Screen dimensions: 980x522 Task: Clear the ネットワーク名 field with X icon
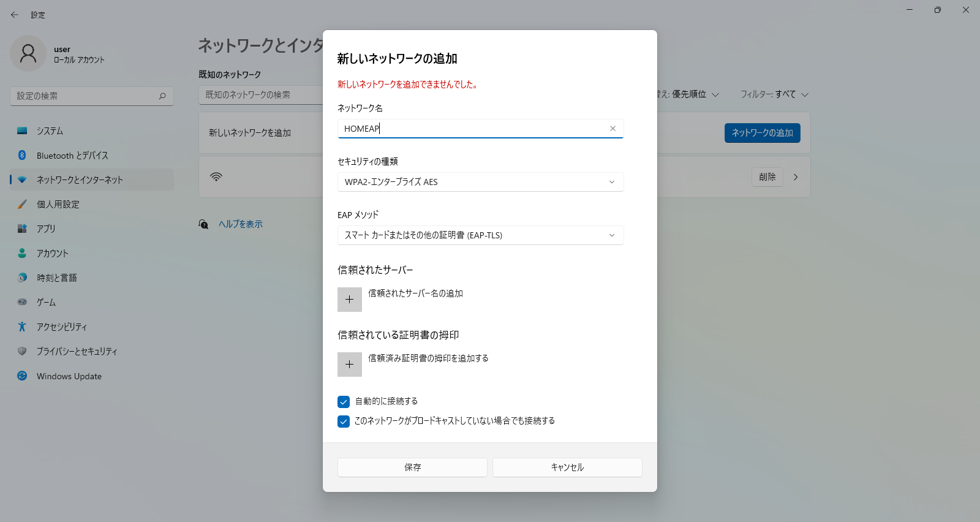tap(612, 129)
